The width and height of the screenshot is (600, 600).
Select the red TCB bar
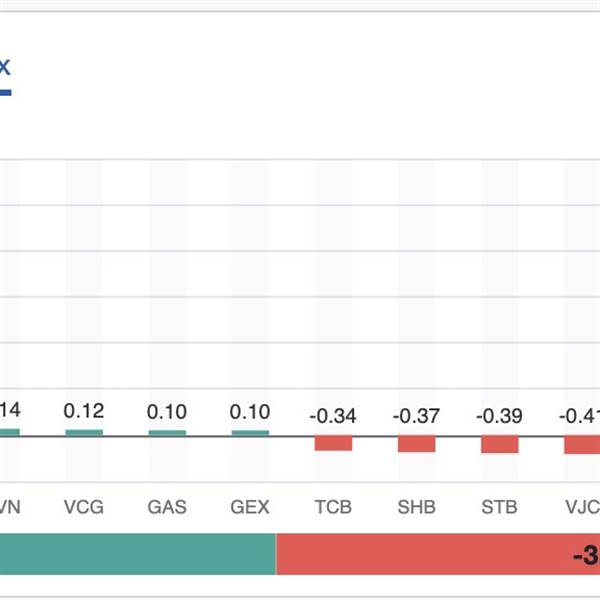point(333,443)
